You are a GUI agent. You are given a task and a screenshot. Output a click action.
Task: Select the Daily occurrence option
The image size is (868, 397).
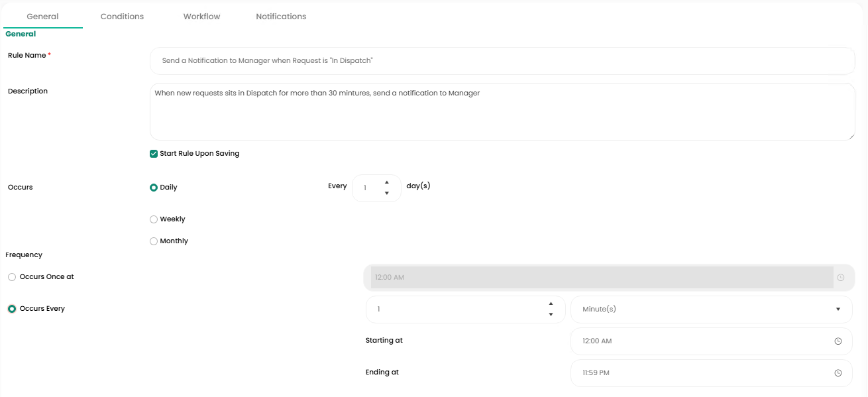click(154, 188)
